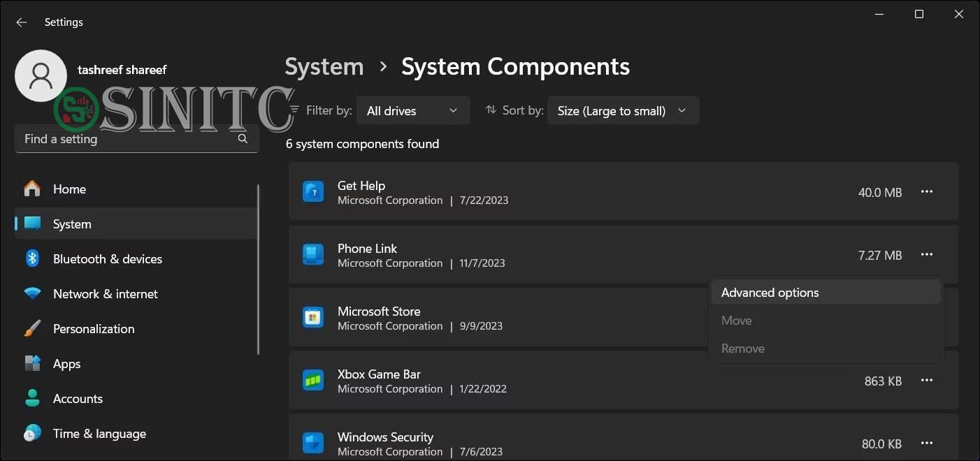Click the sidebar vertical scrollbar

pos(258,270)
